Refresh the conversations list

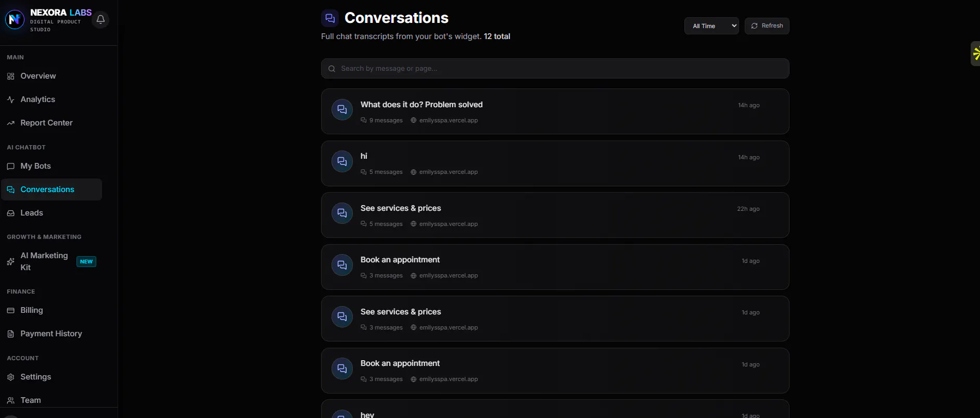[x=767, y=26]
